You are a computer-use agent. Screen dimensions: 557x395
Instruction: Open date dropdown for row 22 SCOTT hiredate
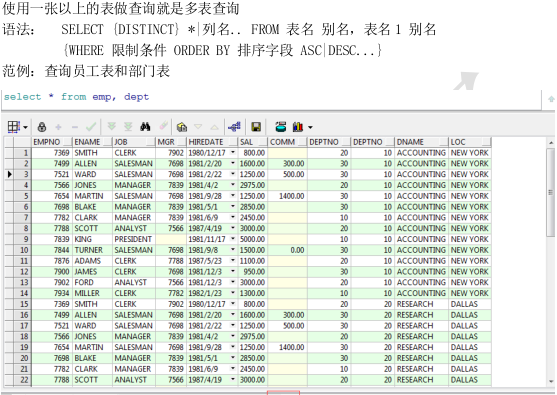[233, 379]
